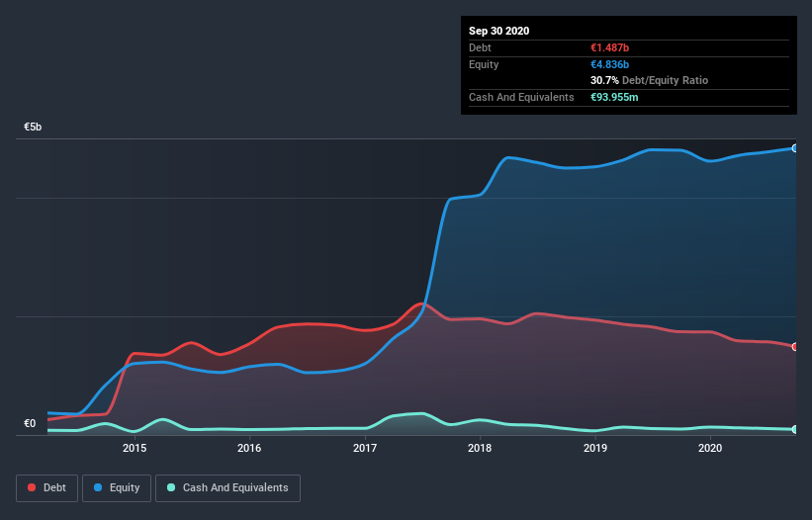
Task: Click the Sep 30 2020 tooltip date
Action: 498,31
